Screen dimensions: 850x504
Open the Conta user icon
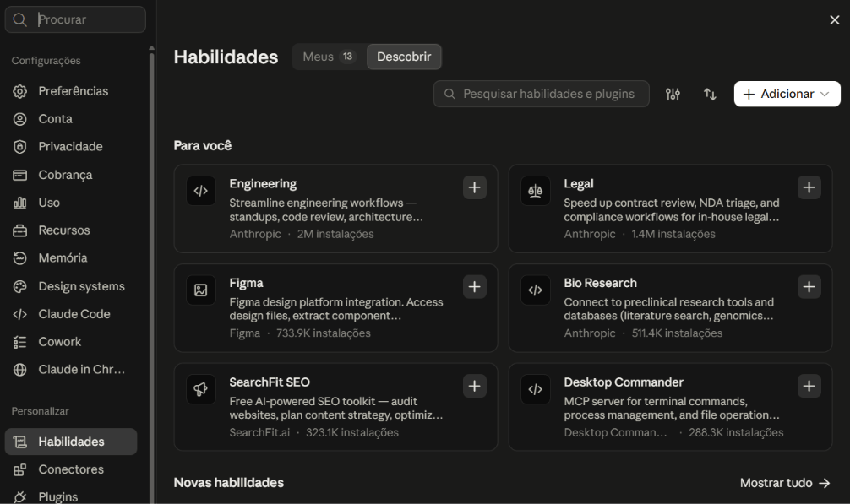click(20, 119)
